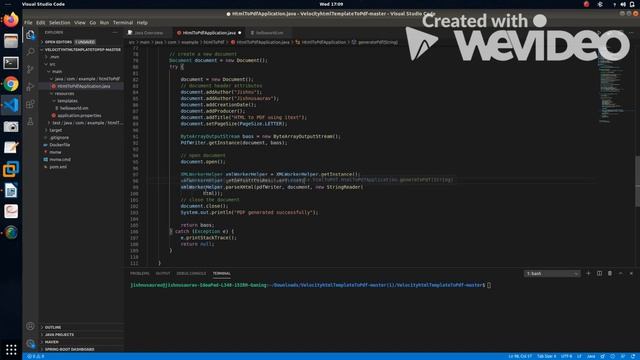640x360 pixels.
Task: Launch Firefox from the Ubuntu dock
Action: pos(11,20)
